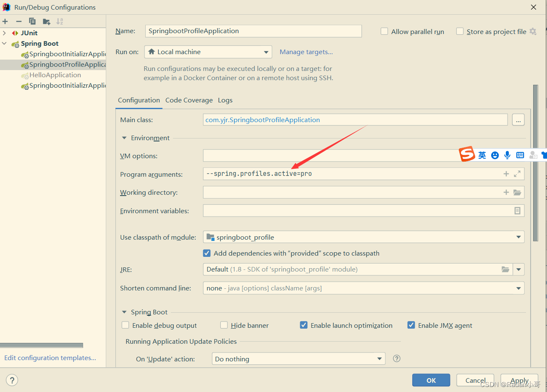Expand the JUnit tree node

pos(4,33)
